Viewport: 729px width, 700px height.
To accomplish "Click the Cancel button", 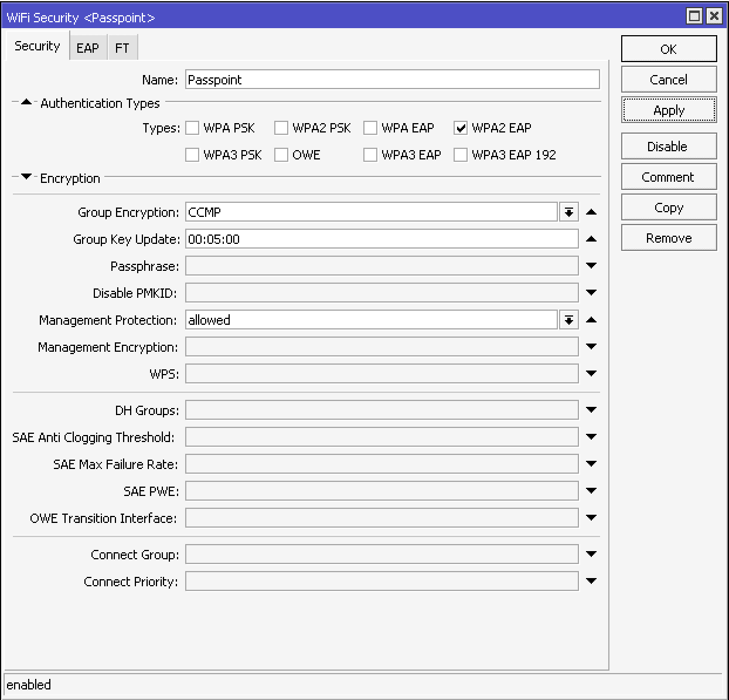I will click(x=669, y=79).
